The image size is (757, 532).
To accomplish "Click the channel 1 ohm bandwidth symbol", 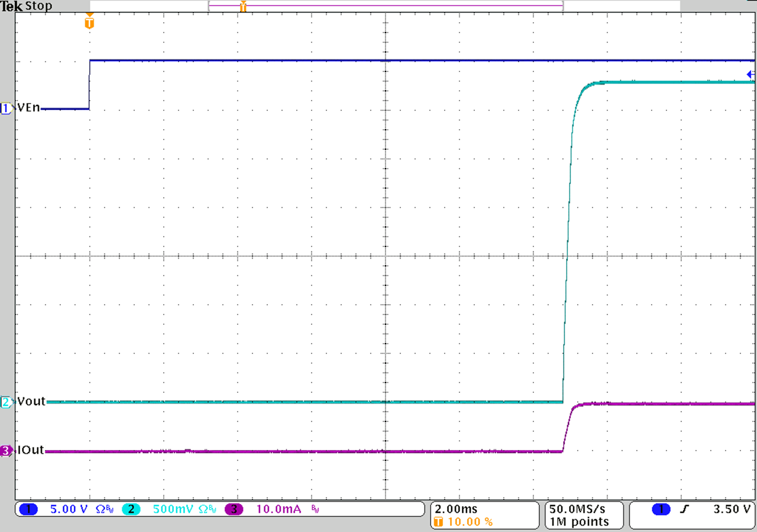I will click(x=104, y=509).
